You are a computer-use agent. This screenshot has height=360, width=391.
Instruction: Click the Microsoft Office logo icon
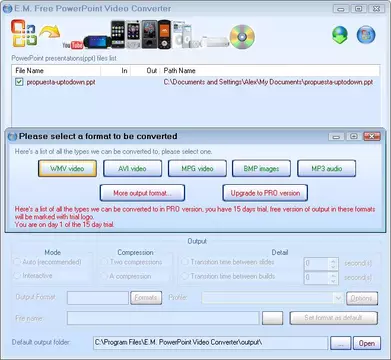pos(23,33)
